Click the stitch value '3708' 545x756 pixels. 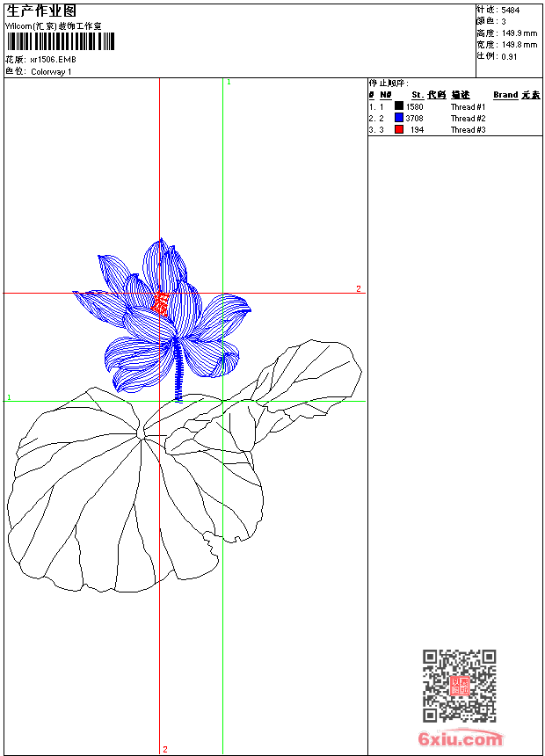(x=414, y=118)
